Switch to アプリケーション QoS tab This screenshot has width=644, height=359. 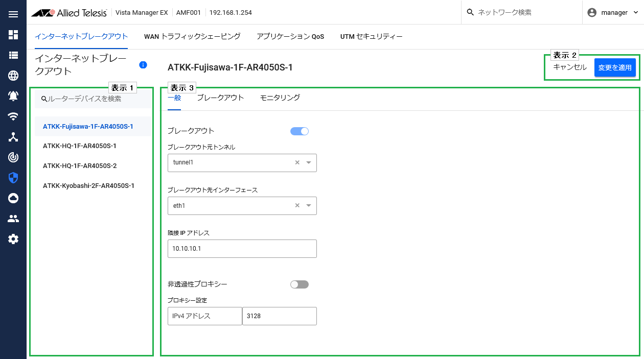click(290, 37)
